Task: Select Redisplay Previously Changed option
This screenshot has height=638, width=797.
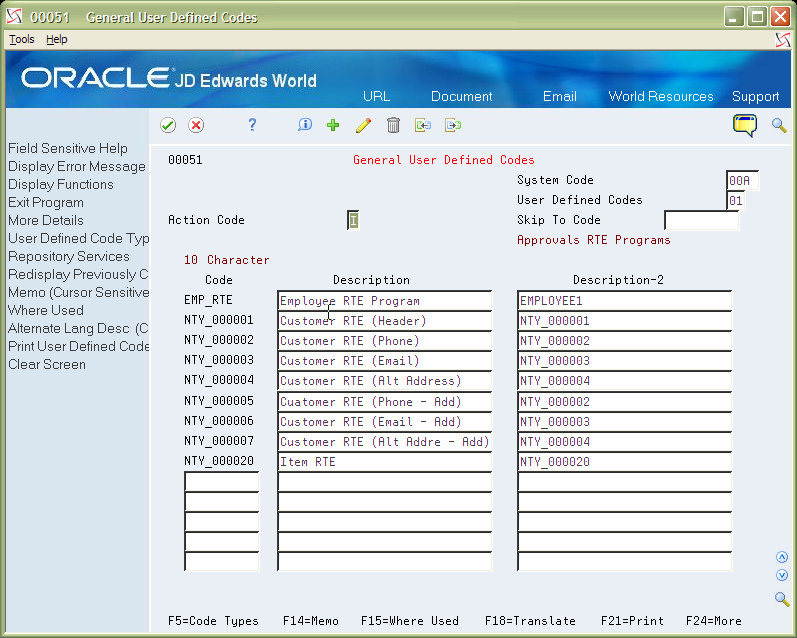Action: (x=78, y=274)
